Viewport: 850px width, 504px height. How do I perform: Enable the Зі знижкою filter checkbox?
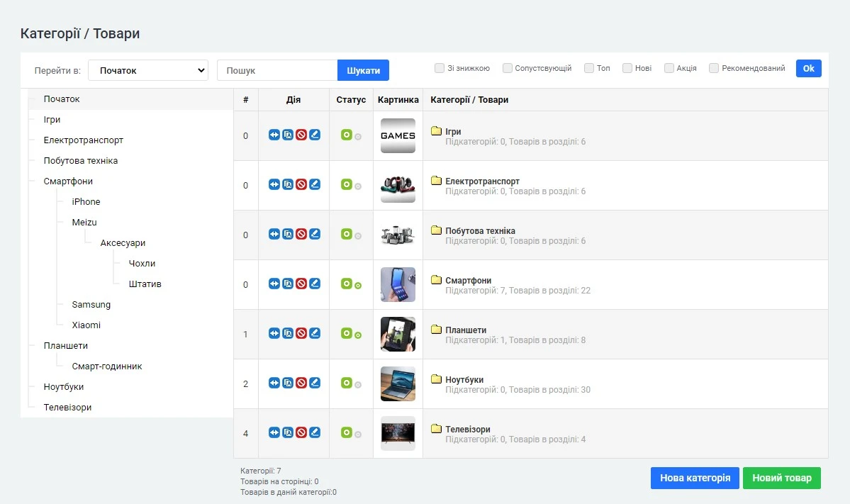(x=440, y=68)
